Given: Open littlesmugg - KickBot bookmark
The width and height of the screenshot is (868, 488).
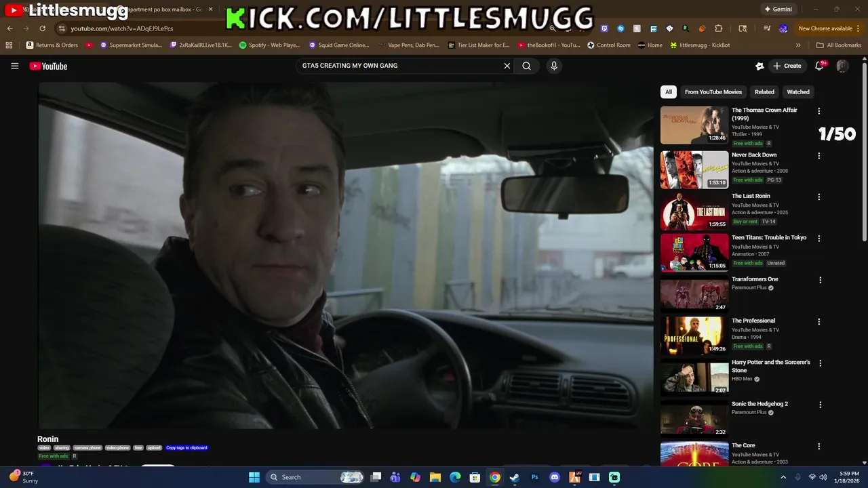Looking at the screenshot, I should coord(700,45).
